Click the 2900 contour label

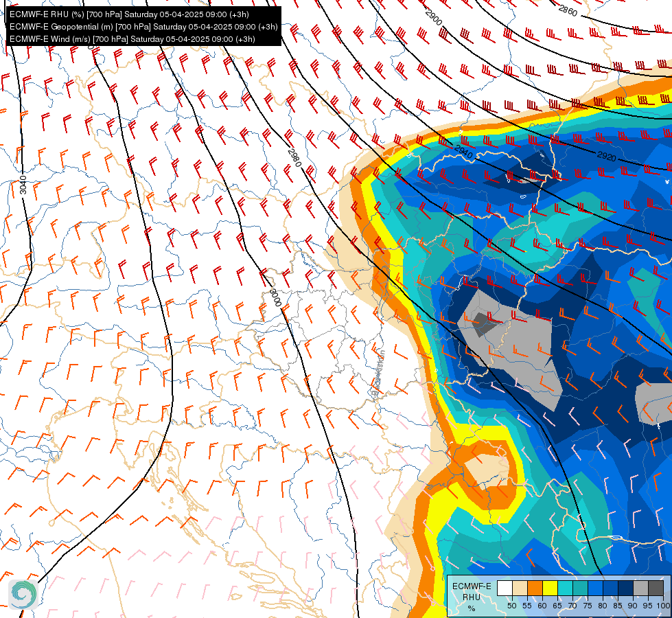(433, 18)
